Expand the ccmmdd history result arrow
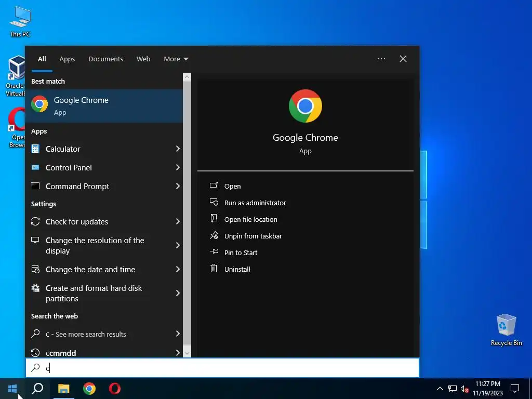 tap(178, 353)
